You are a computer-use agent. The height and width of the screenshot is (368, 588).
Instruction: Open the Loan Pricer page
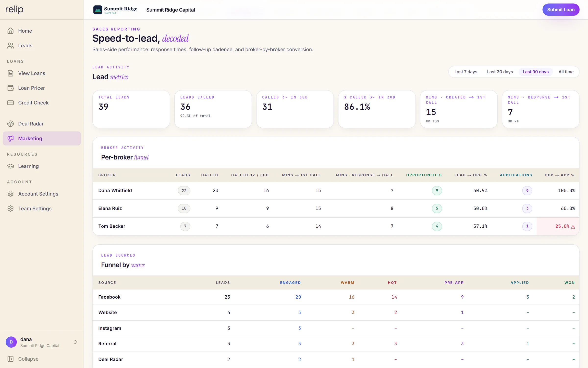point(42,88)
